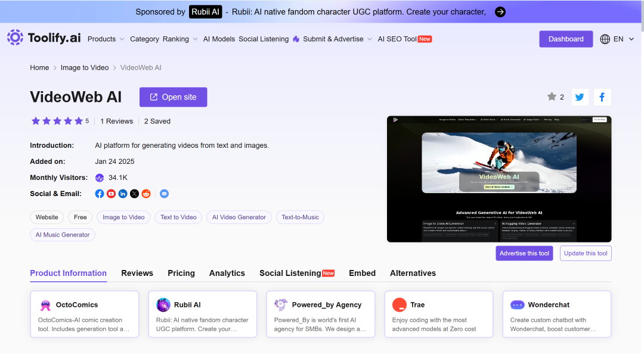This screenshot has height=354, width=644.
Task: Open the Powered_by Agency card
Action: tap(321, 314)
